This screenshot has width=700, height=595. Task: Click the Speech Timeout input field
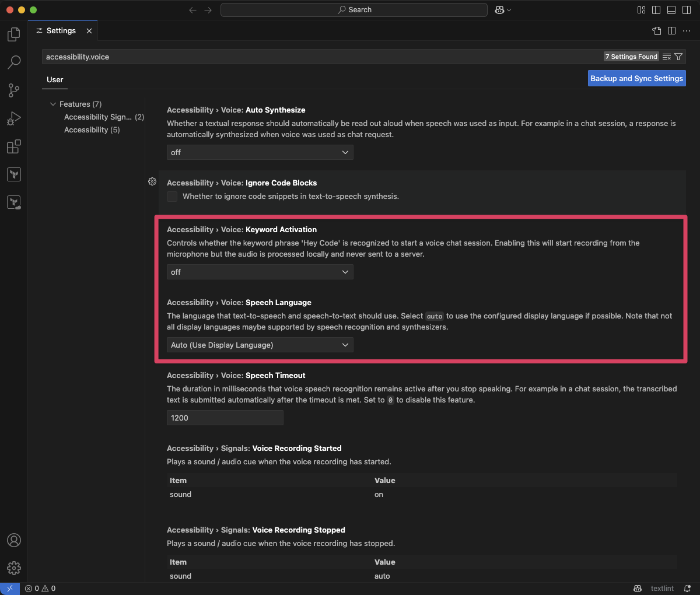click(x=225, y=418)
